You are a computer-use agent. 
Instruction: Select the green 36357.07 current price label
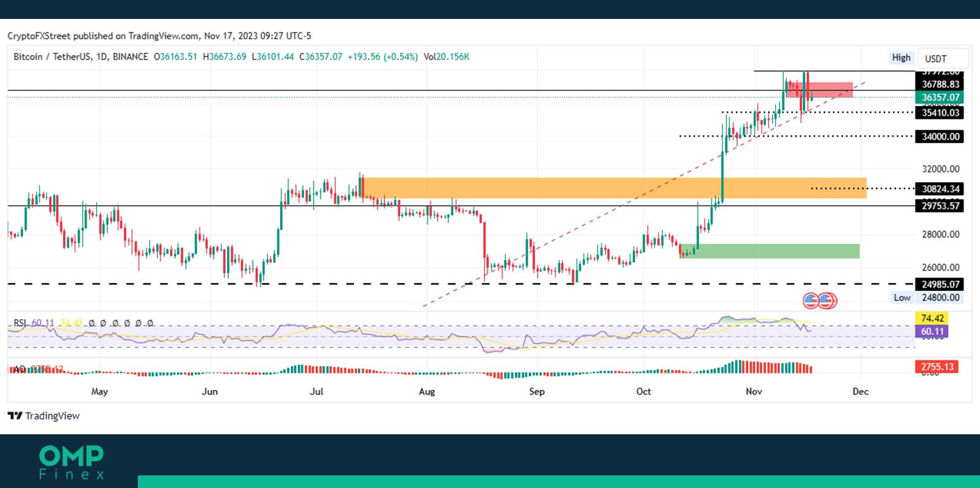(940, 97)
